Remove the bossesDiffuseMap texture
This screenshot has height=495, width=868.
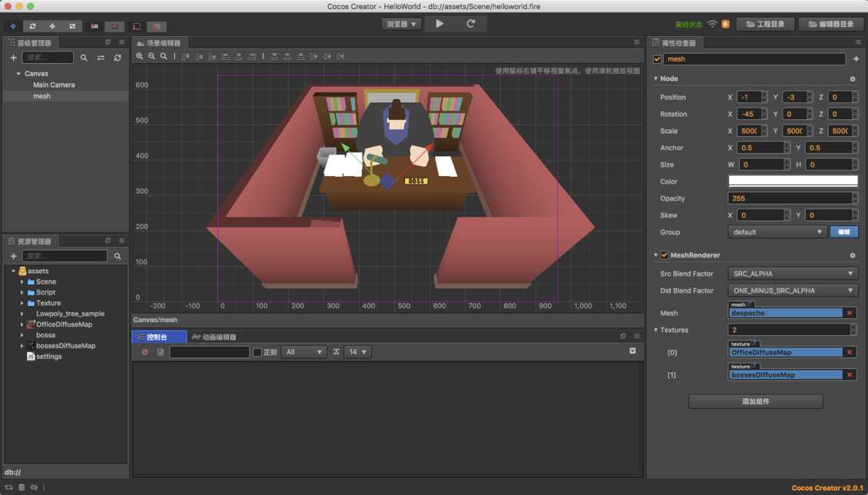click(850, 375)
